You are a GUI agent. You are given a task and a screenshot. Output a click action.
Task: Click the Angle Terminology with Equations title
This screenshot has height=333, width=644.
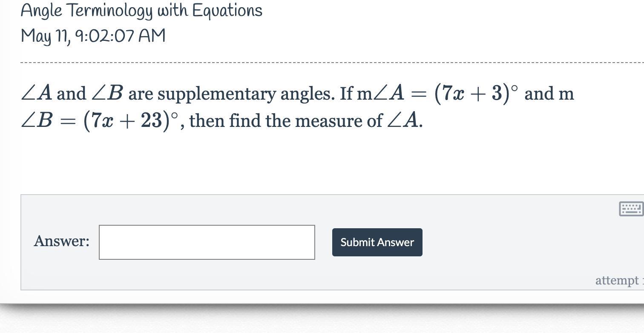click(141, 10)
